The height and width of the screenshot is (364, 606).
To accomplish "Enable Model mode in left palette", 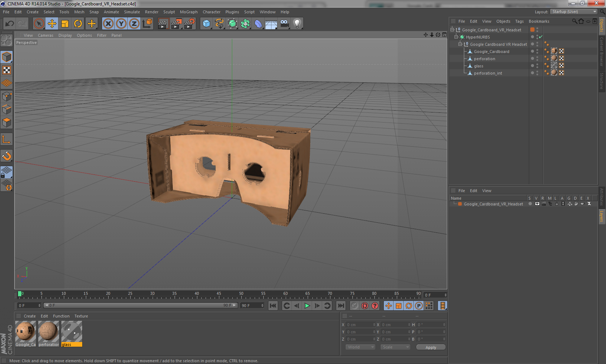I will (x=6, y=57).
